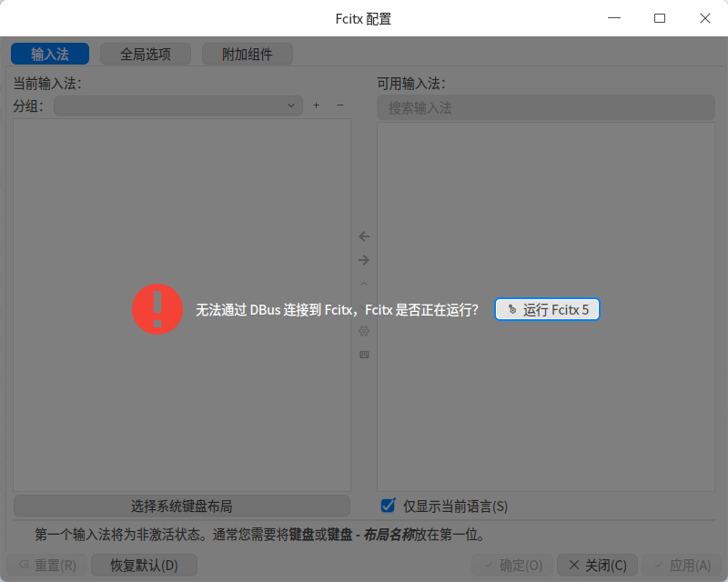The width and height of the screenshot is (728, 582).
Task: Click the hint text about 第一个输入法
Action: coord(260,535)
